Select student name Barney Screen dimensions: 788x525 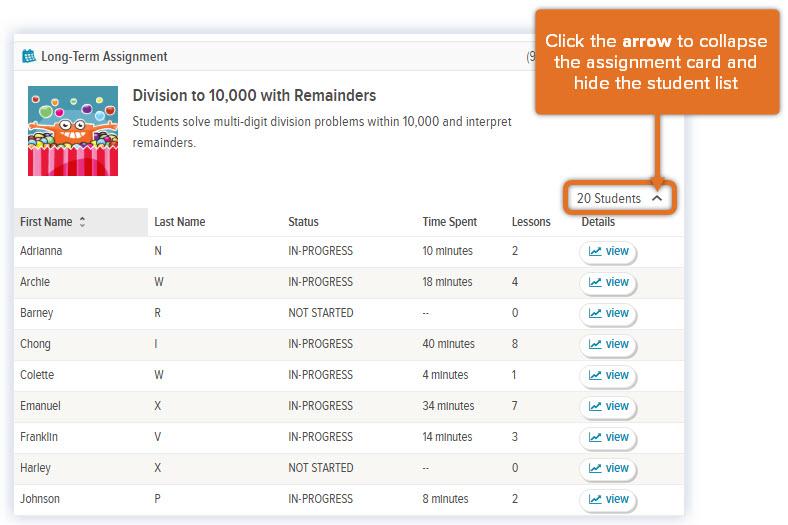pos(36,313)
